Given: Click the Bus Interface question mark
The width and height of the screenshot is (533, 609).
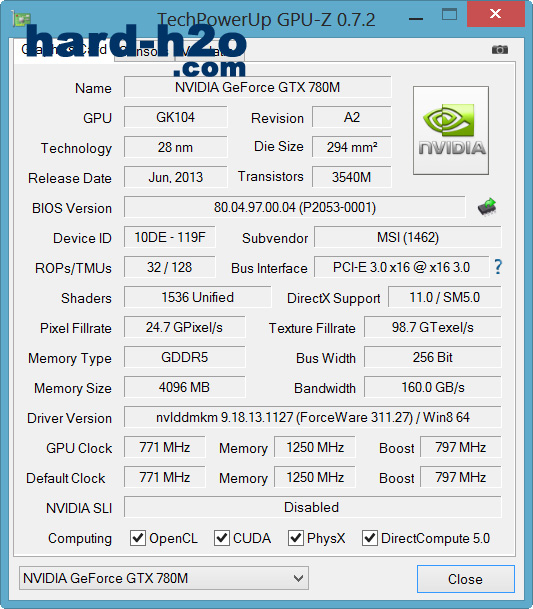Looking at the screenshot, I should point(498,267).
